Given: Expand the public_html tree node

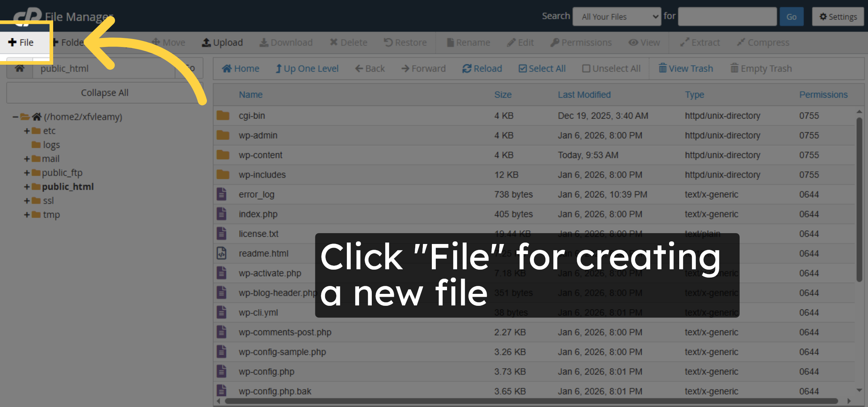Looking at the screenshot, I should (26, 187).
